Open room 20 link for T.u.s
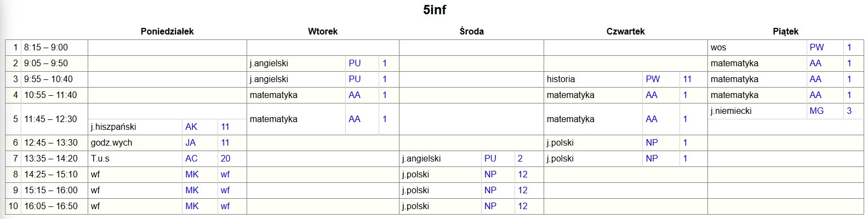The width and height of the screenshot is (868, 219). (x=225, y=159)
